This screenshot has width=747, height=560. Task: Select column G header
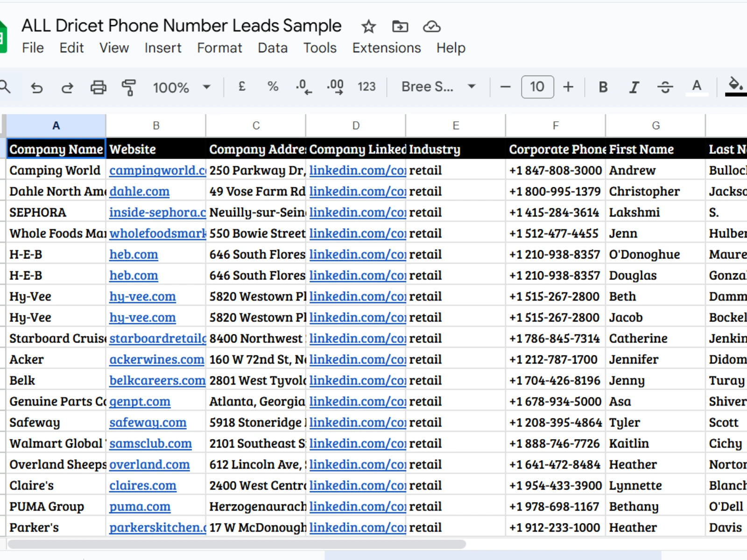(655, 126)
